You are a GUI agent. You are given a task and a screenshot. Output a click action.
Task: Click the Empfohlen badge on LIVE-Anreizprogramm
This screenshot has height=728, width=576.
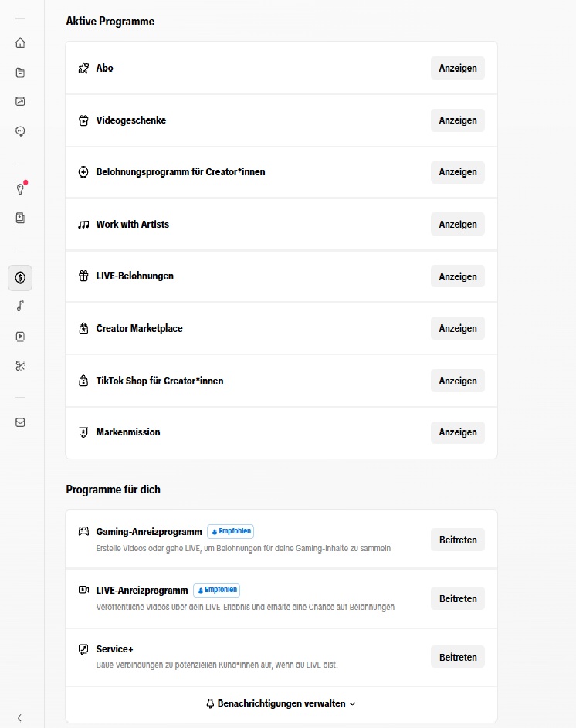coord(216,590)
